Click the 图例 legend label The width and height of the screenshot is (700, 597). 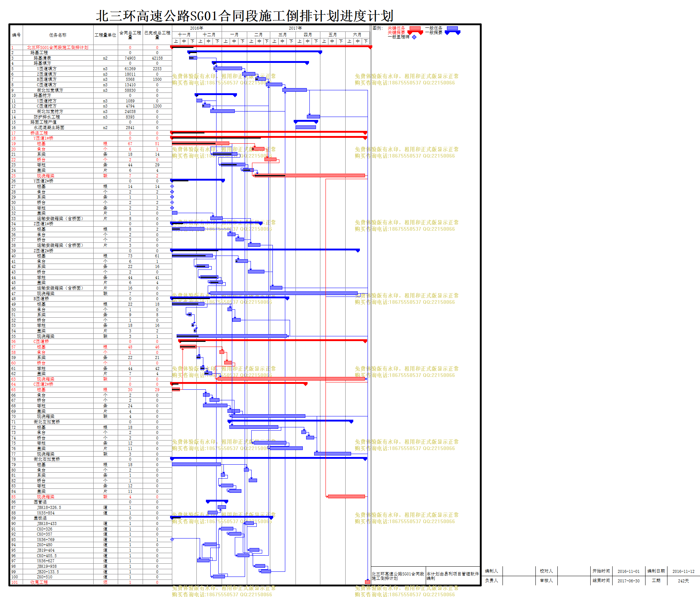pos(378,28)
